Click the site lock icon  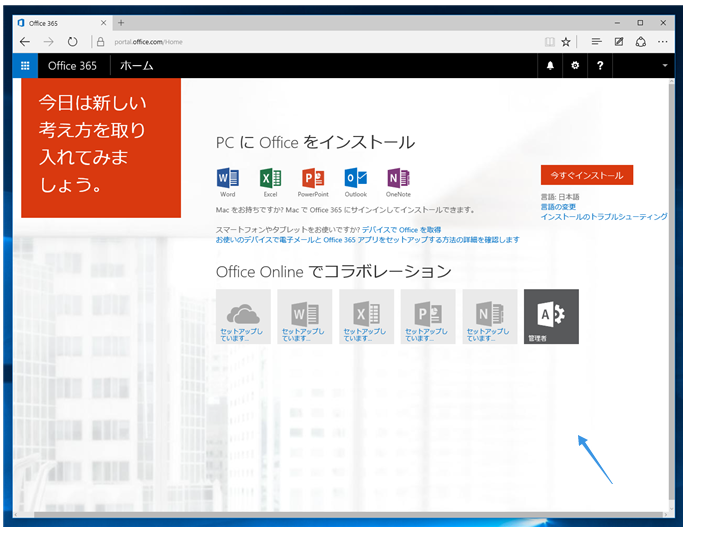click(x=101, y=42)
